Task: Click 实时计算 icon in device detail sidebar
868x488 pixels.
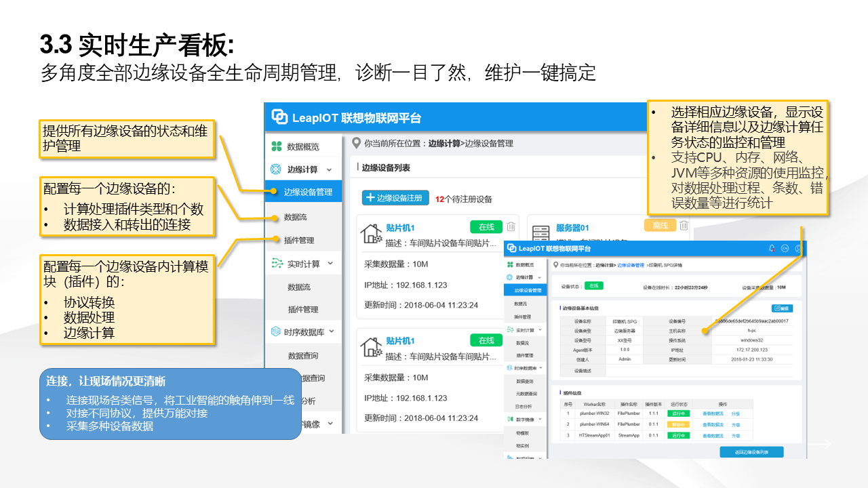Action: pos(510,330)
